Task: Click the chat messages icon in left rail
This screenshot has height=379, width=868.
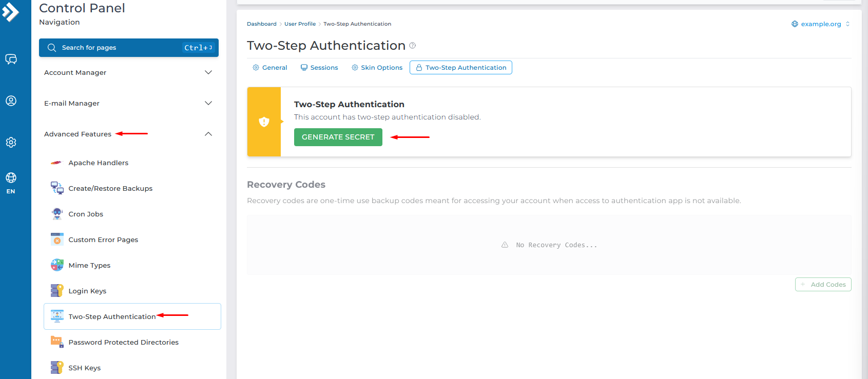Action: click(11, 59)
